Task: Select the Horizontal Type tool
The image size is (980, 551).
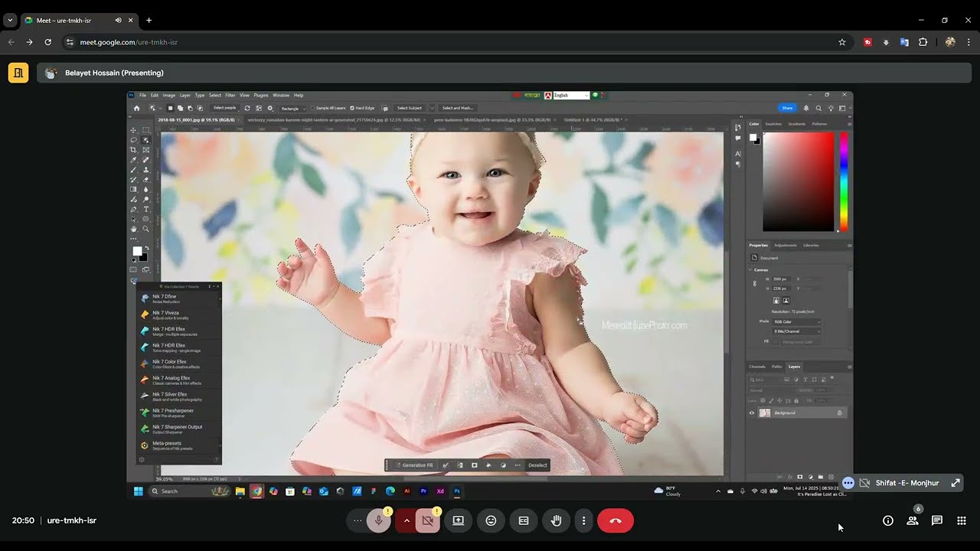Action: (x=145, y=209)
